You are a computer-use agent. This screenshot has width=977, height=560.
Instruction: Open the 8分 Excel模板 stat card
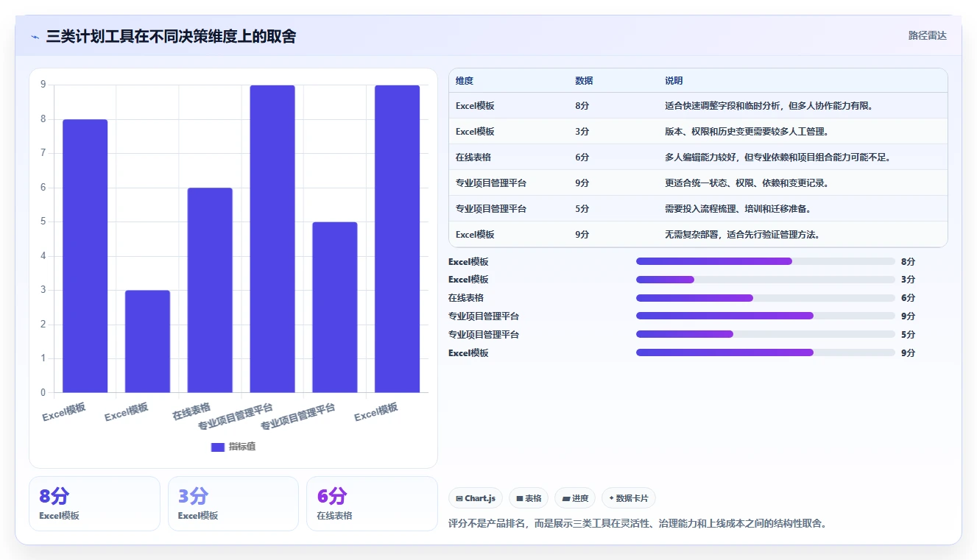pyautogui.click(x=94, y=503)
